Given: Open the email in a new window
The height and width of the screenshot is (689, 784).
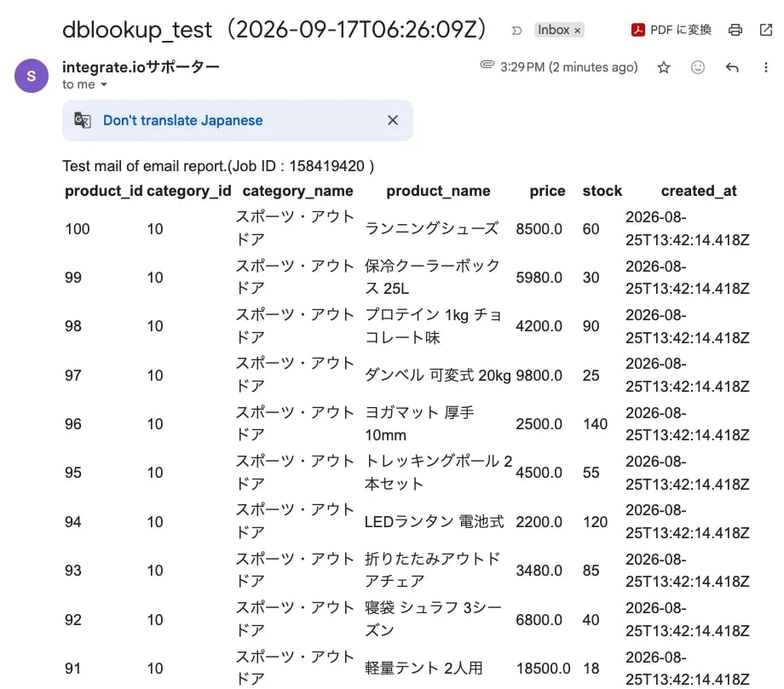Looking at the screenshot, I should coord(765,30).
